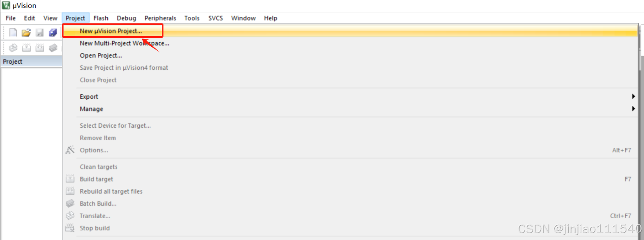The width and height of the screenshot is (644, 240).
Task: Click the Save All toolbar icon
Action: coord(53,32)
